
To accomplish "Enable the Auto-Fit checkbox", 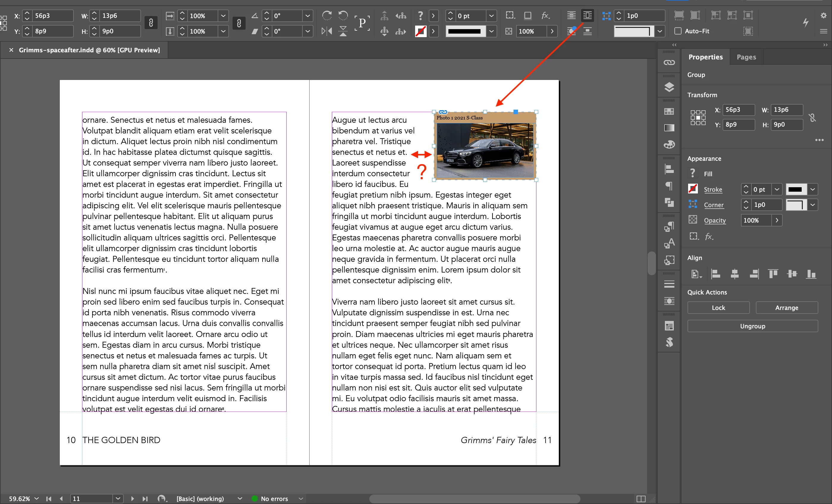I will [x=678, y=31].
